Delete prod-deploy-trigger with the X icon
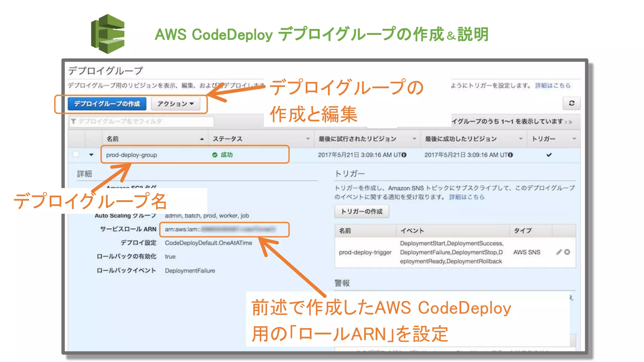644x362 pixels. tap(567, 252)
